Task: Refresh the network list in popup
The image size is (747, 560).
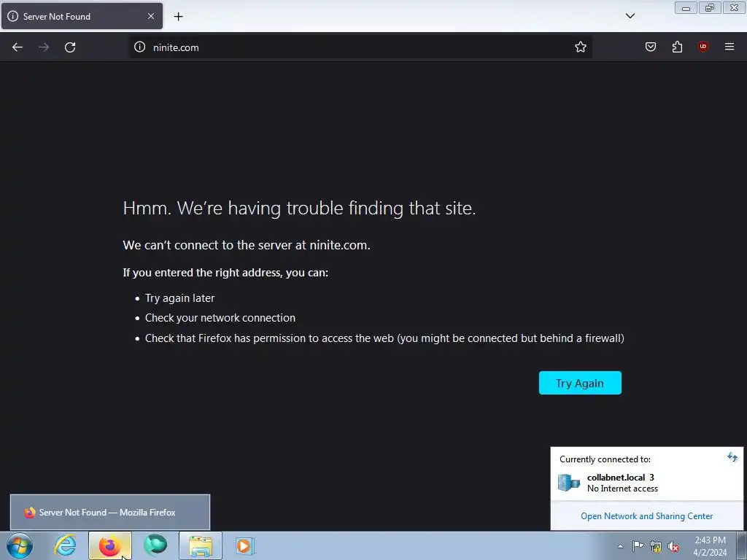Action: 732,458
